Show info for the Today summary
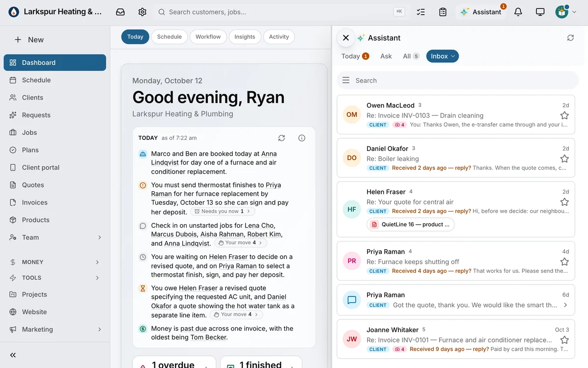Screen dimensions: 588x368 [302, 138]
